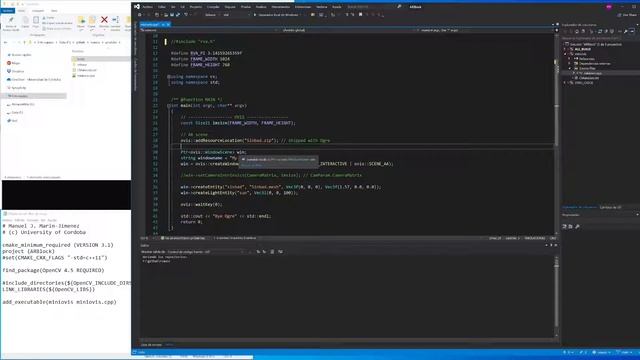Screen dimensions: 640x360
Task: Collapse the Source Files folder
Action: [x=570, y=68]
